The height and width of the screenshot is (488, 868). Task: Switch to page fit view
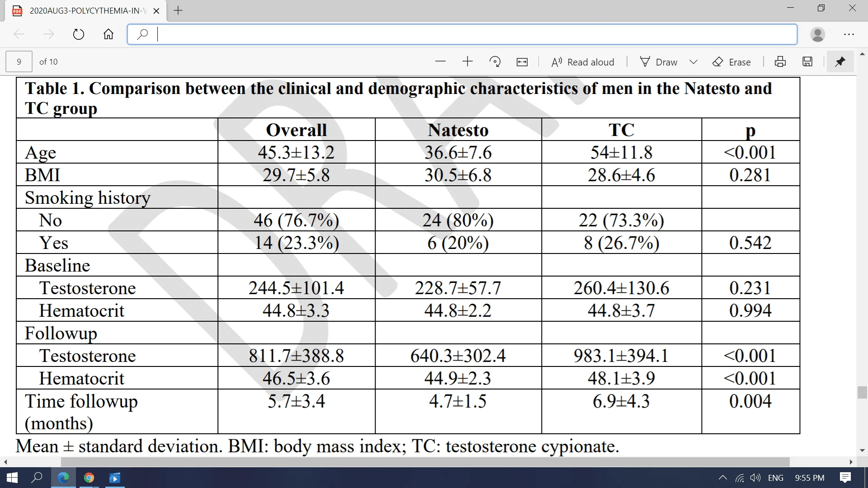pyautogui.click(x=522, y=61)
